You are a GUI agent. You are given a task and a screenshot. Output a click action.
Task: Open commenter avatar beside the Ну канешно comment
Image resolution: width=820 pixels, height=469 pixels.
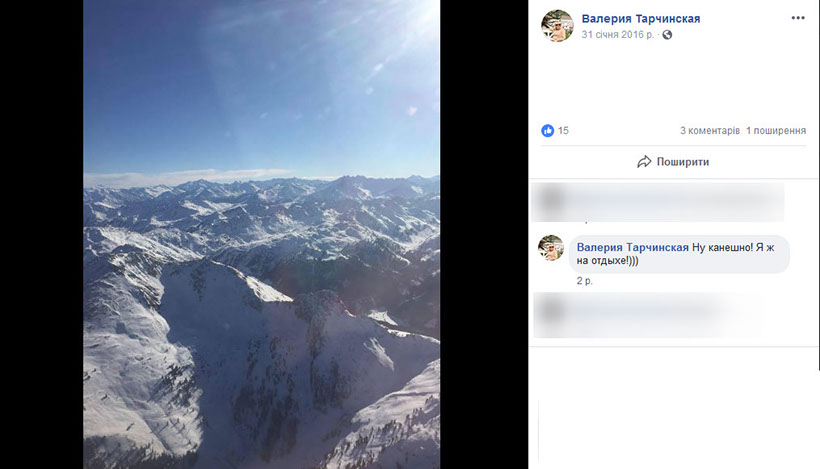[551, 248]
